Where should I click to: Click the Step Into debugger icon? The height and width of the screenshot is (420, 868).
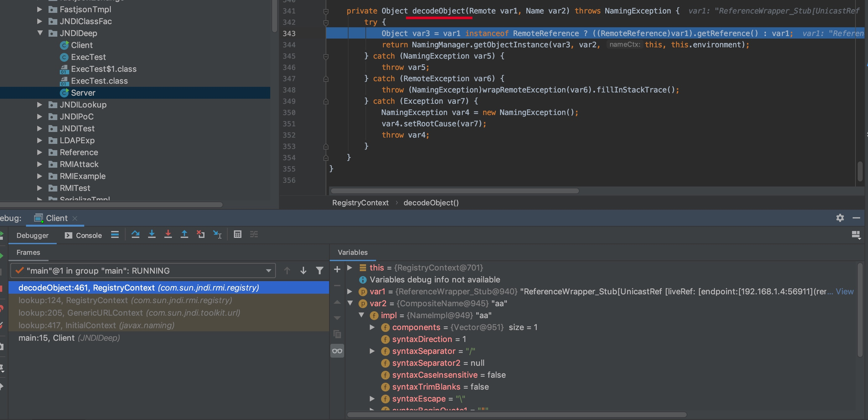(x=152, y=234)
